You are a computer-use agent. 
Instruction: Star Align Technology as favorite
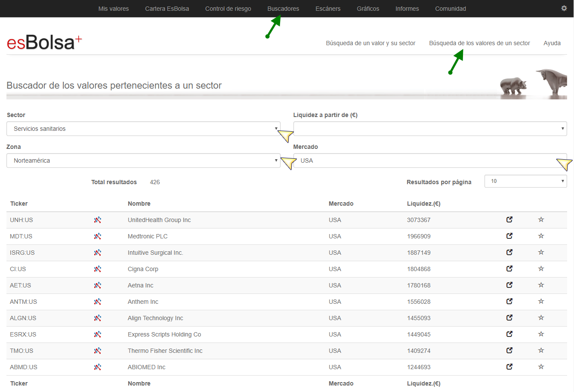coord(541,318)
